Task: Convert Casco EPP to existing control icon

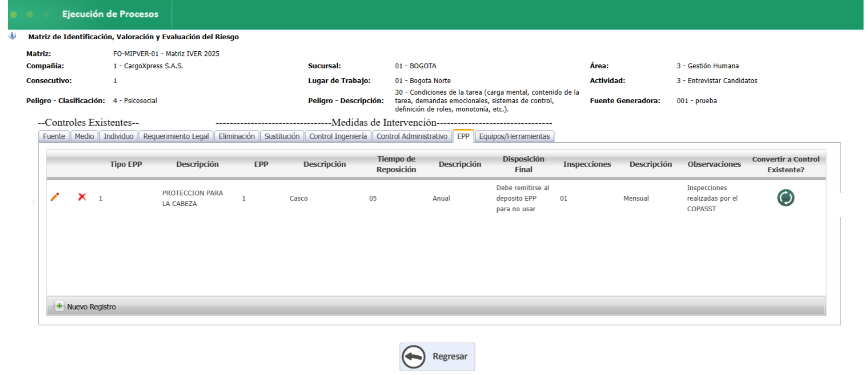Action: click(x=785, y=198)
